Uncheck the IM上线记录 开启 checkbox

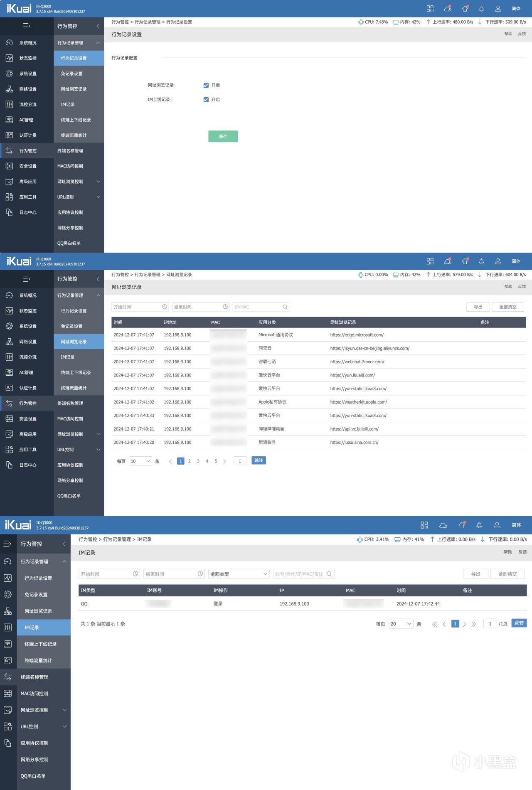[206, 100]
